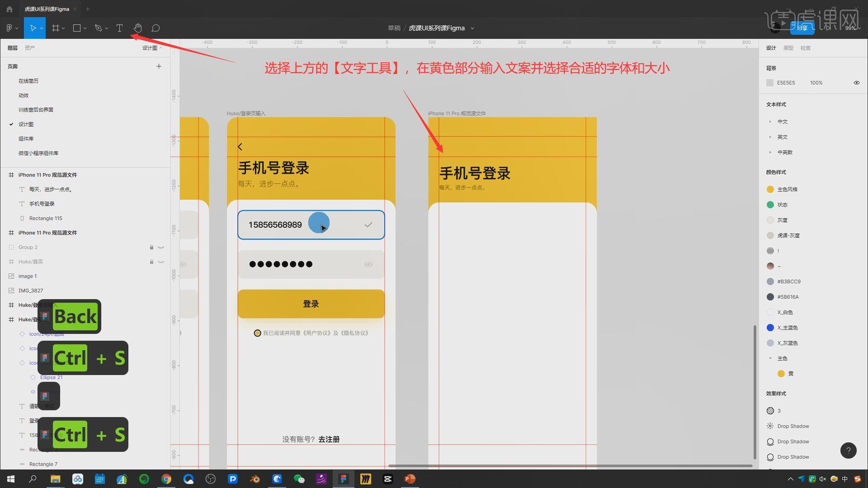The image size is (868, 488).
Task: Select the Pen tool
Action: 98,28
